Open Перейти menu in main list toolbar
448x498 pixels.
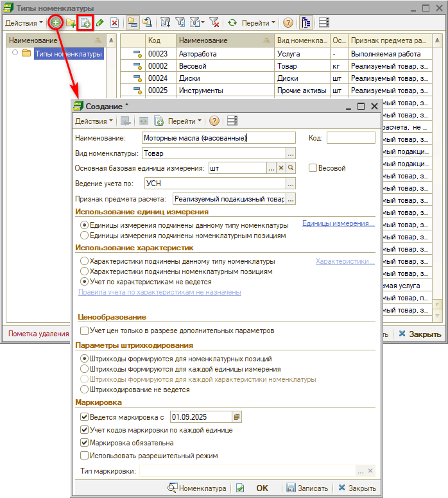pyautogui.click(x=258, y=22)
